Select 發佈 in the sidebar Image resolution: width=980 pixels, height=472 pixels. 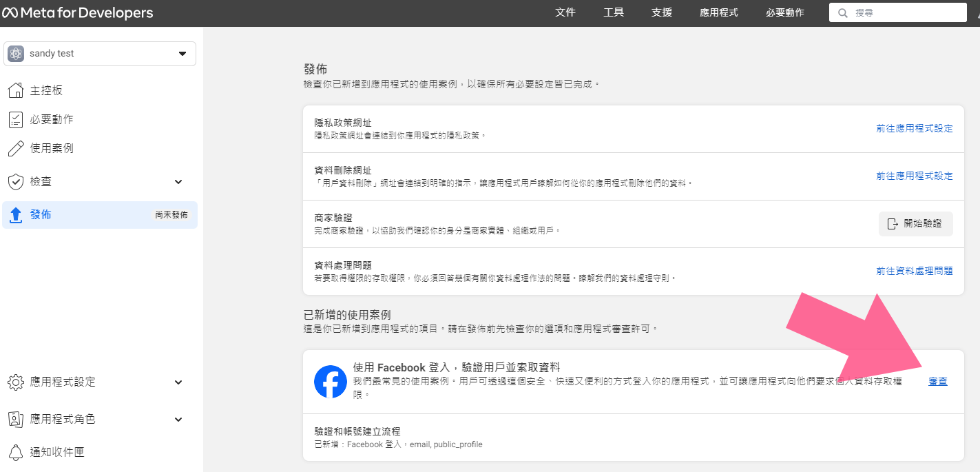(x=100, y=215)
